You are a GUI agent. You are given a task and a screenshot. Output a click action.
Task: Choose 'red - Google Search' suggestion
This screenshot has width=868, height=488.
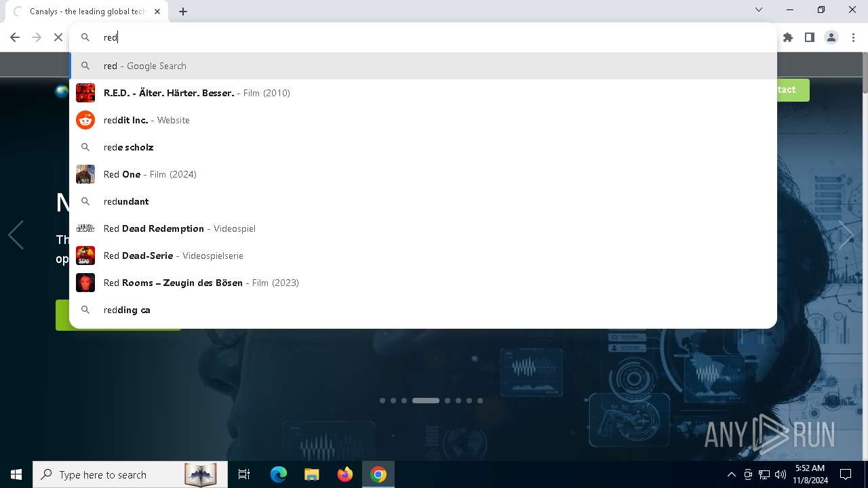coord(423,66)
